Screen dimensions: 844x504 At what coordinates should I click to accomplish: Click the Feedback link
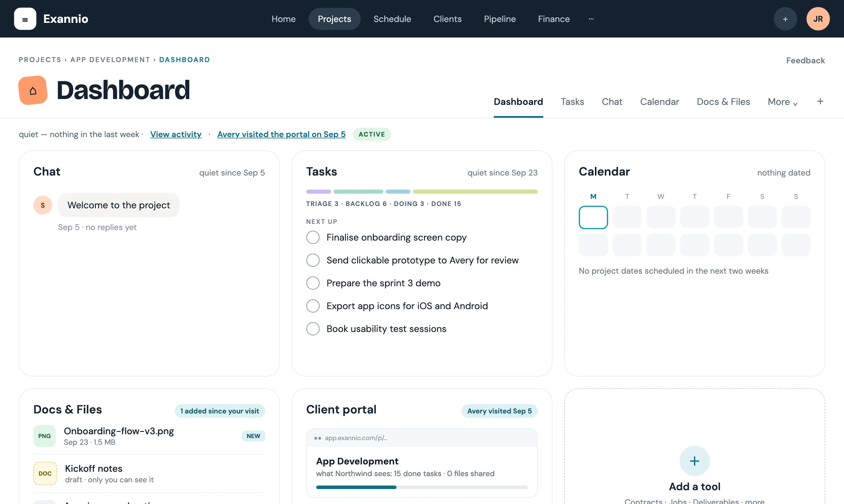(805, 60)
